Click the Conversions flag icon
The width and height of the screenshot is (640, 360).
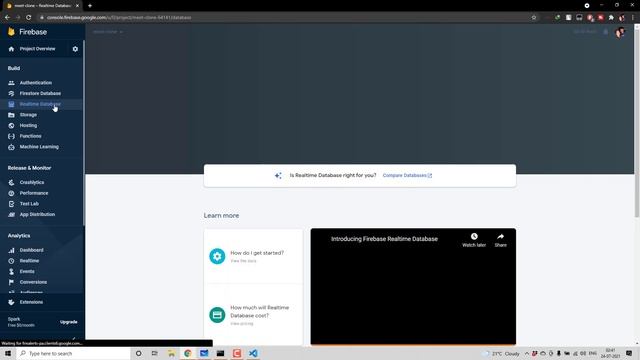[11, 282]
